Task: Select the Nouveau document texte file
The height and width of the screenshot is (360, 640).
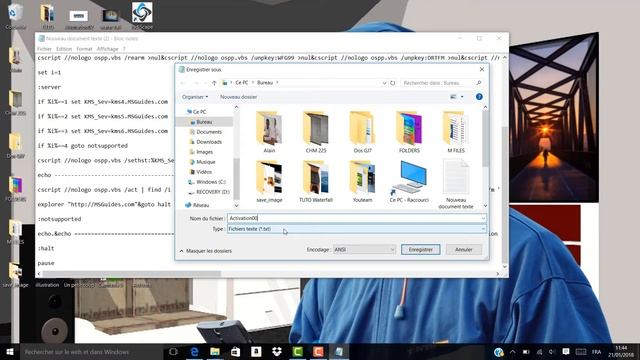Action: [x=456, y=184]
